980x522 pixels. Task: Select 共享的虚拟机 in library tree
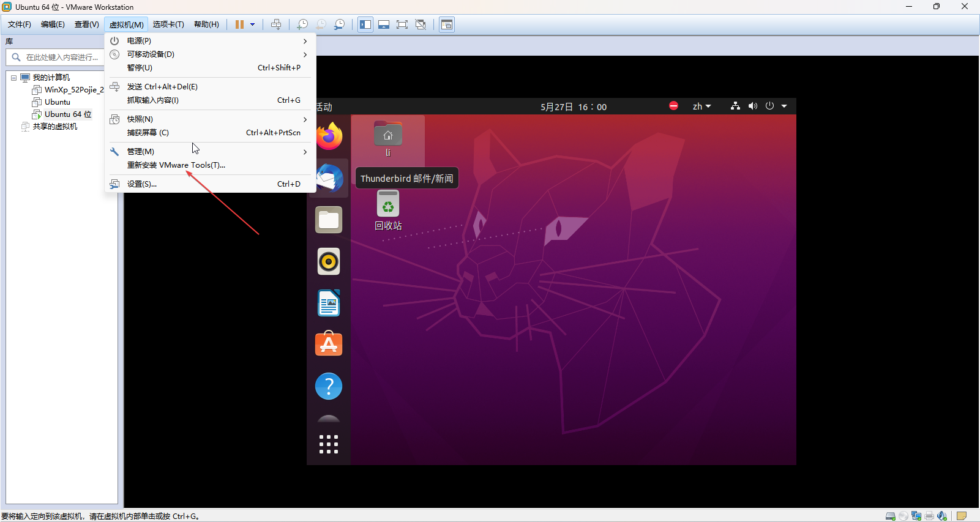(54, 127)
